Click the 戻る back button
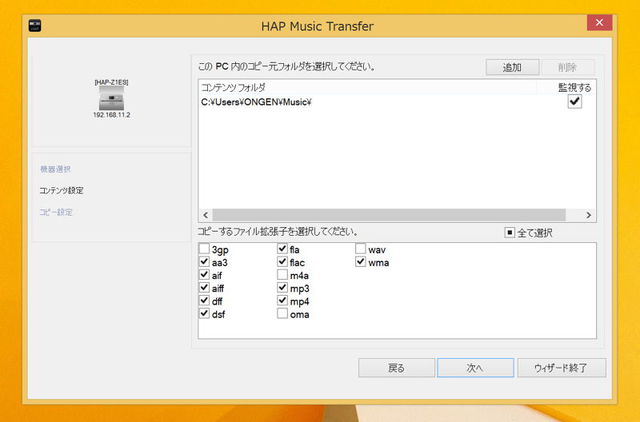 [396, 368]
